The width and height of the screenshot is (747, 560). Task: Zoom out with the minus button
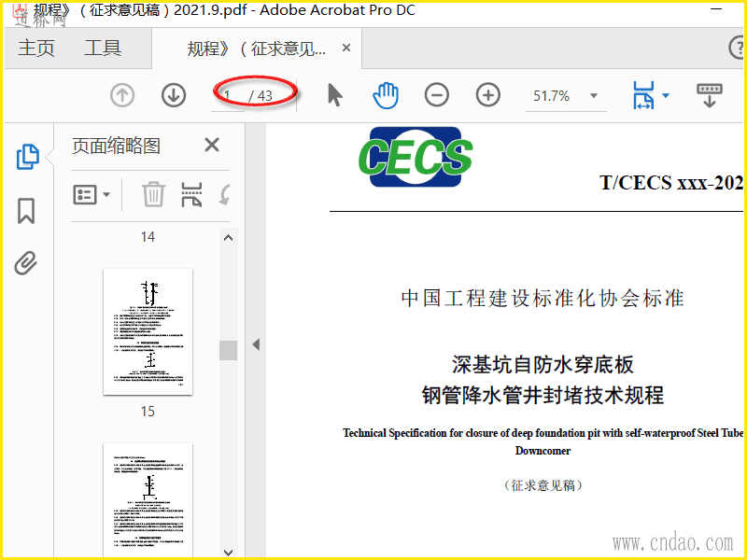[x=437, y=95]
